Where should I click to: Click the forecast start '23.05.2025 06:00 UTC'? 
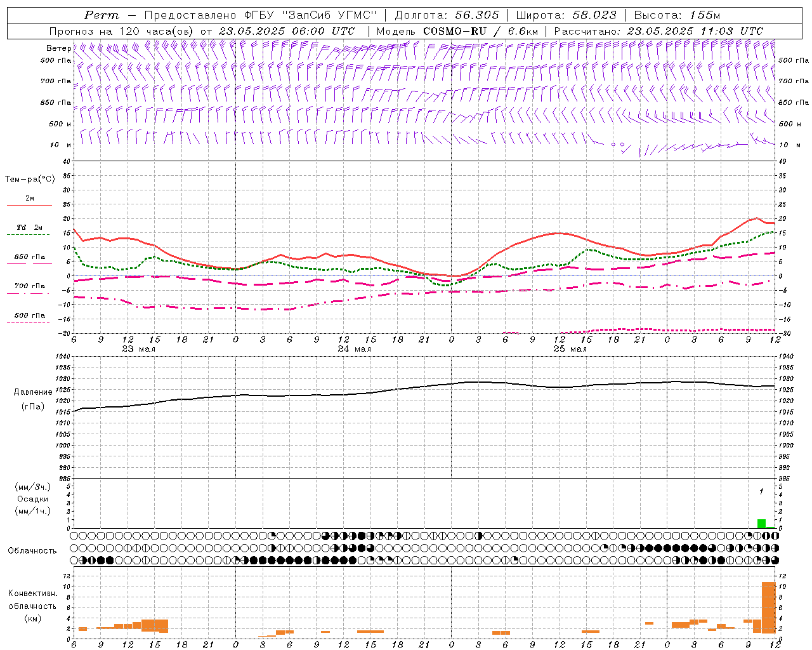[x=287, y=31]
